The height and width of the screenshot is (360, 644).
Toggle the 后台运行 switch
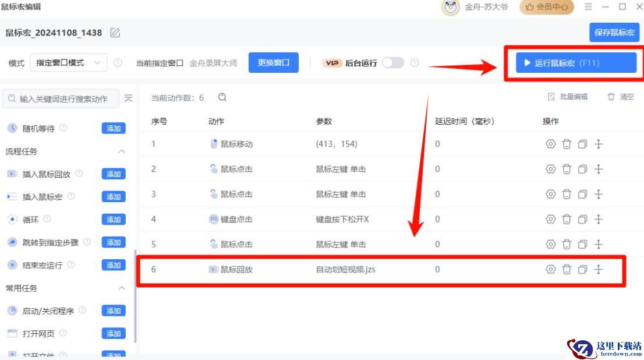point(393,63)
